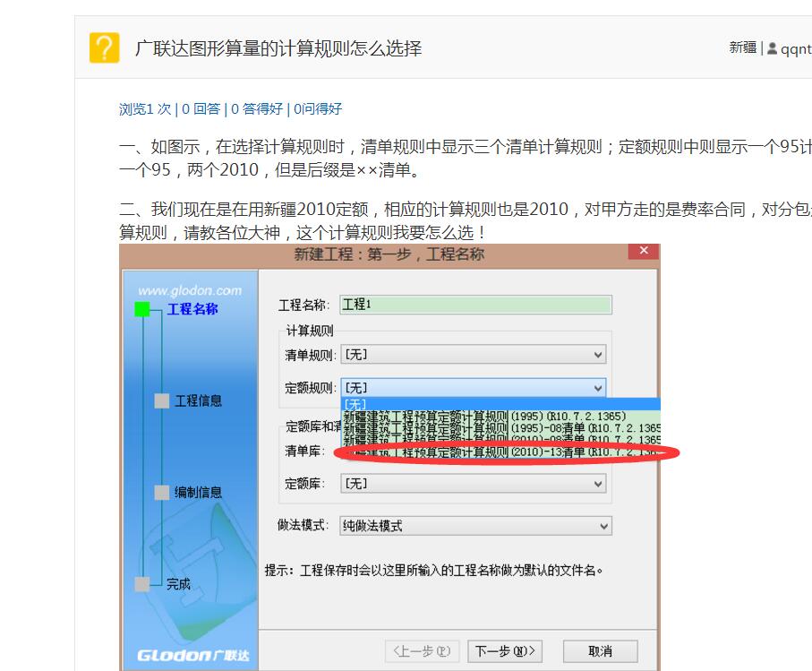The image size is (812, 671).
Task: Click the 提示 hint text line
Action: 434,571
